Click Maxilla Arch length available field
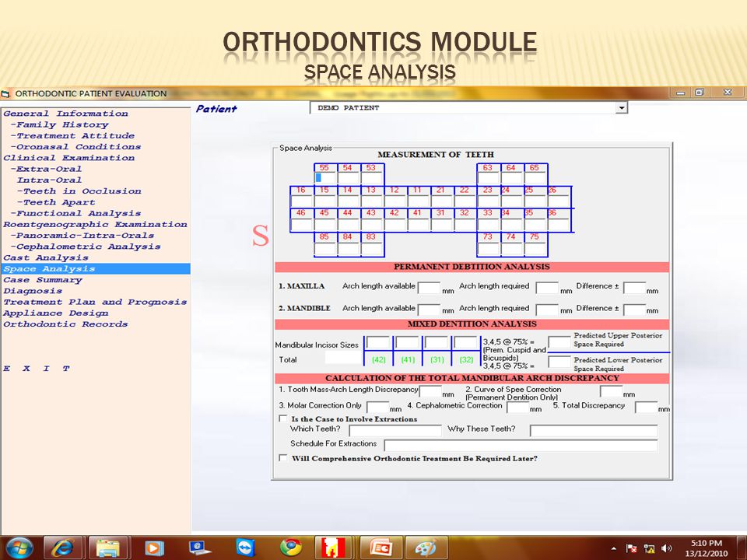 click(x=429, y=288)
